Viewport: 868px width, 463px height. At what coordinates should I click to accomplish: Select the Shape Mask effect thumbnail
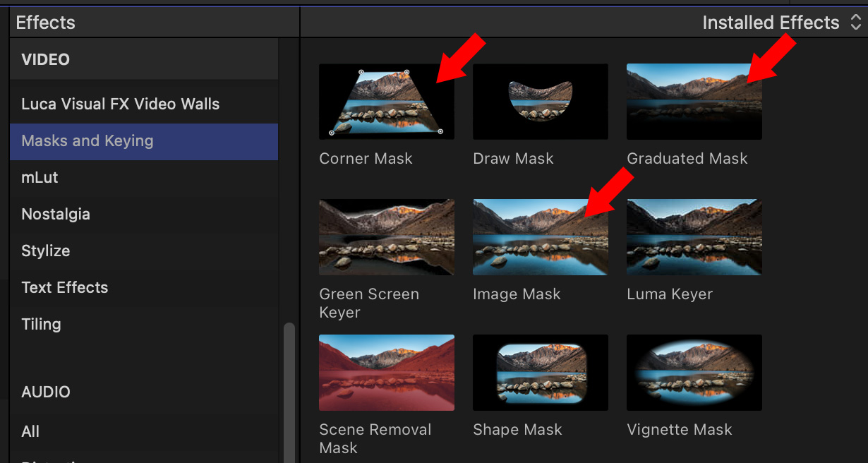tap(540, 373)
